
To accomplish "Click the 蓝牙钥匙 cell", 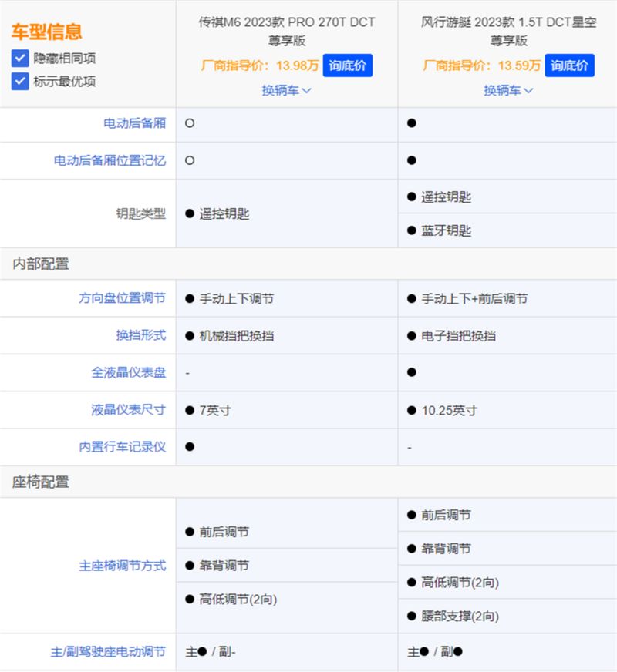I will click(507, 230).
